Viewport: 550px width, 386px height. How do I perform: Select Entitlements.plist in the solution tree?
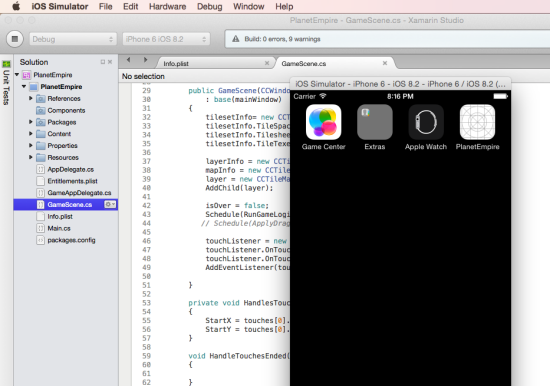click(x=72, y=181)
